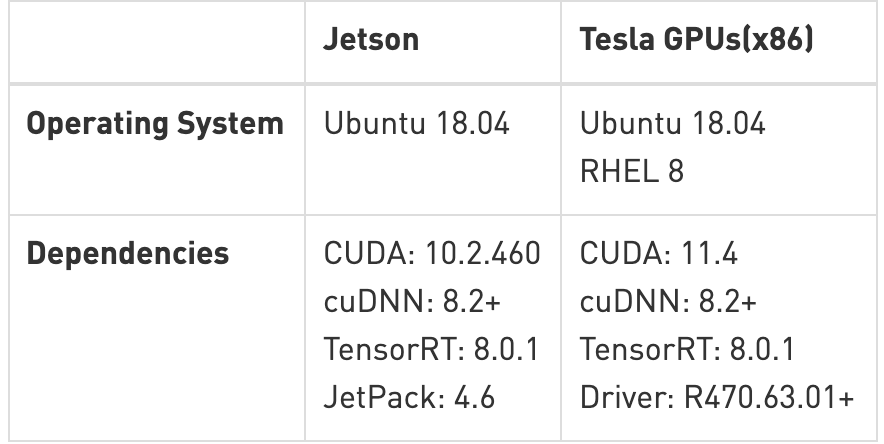This screenshot has width=884, height=444.
Task: Click TensorRT: 8.0.1 in the Jetson column
Action: pyautogui.click(x=431, y=349)
